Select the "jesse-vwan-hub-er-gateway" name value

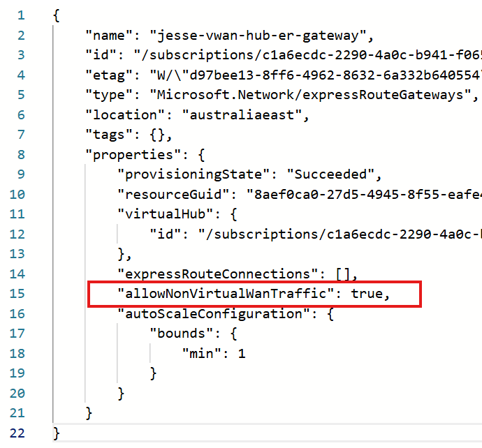(263, 35)
